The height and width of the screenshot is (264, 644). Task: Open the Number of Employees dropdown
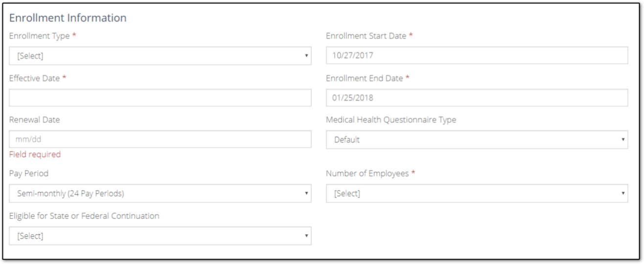pos(477,193)
